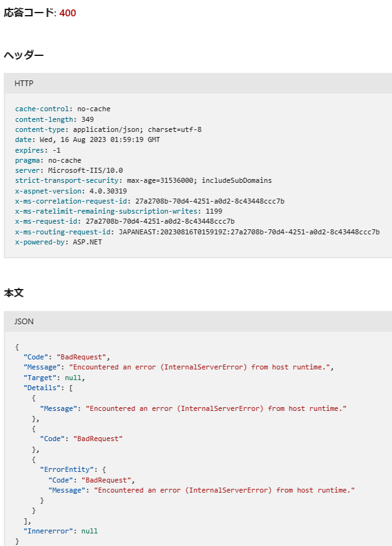This screenshot has height=546, width=392.
Task: Click the 400 response code value
Action: 67,13
